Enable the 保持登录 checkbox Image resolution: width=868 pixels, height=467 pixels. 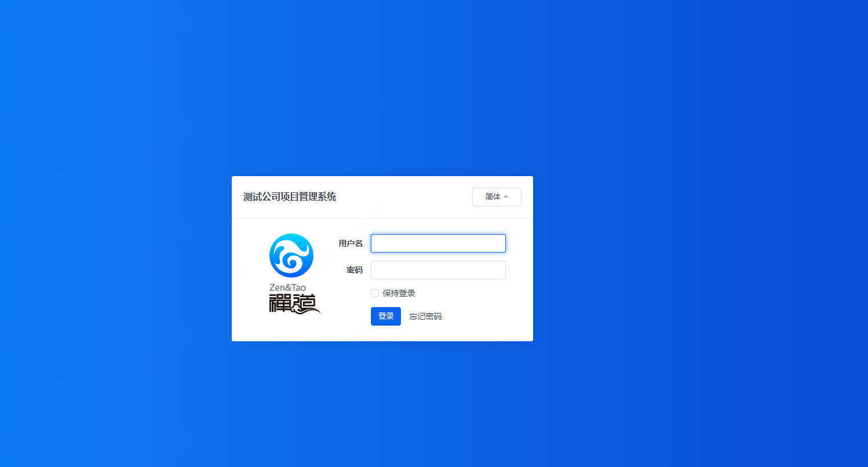pos(375,293)
